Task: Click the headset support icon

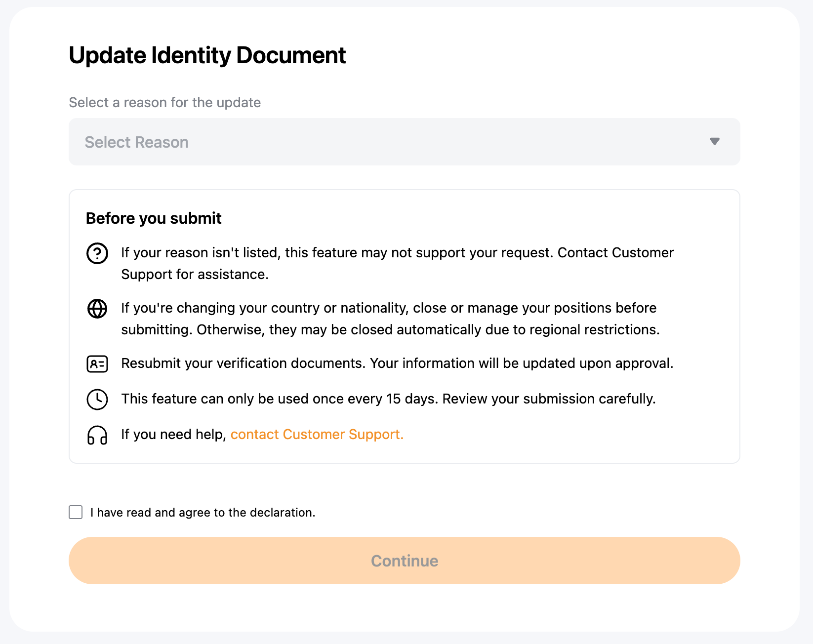Action: (97, 435)
